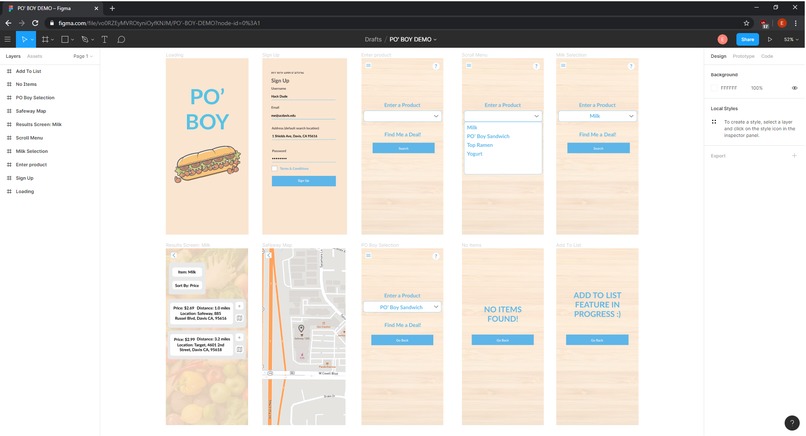Click the user avatar in toolbar

pos(723,39)
